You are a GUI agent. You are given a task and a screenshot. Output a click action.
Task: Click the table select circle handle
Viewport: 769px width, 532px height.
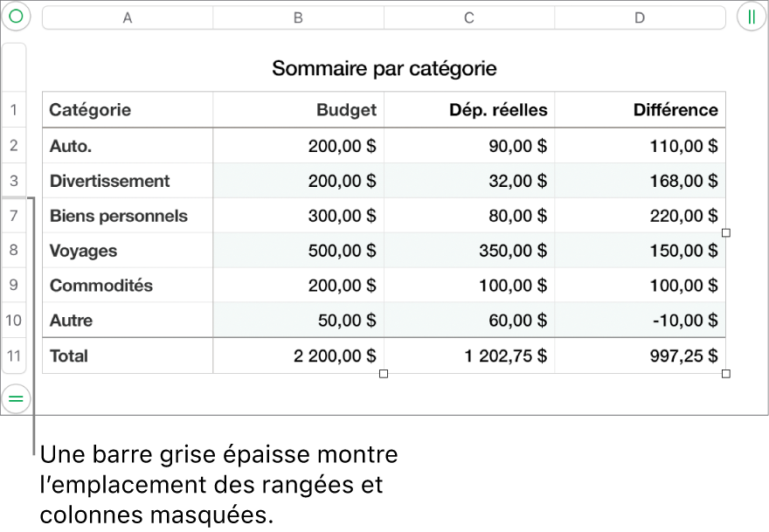17,17
